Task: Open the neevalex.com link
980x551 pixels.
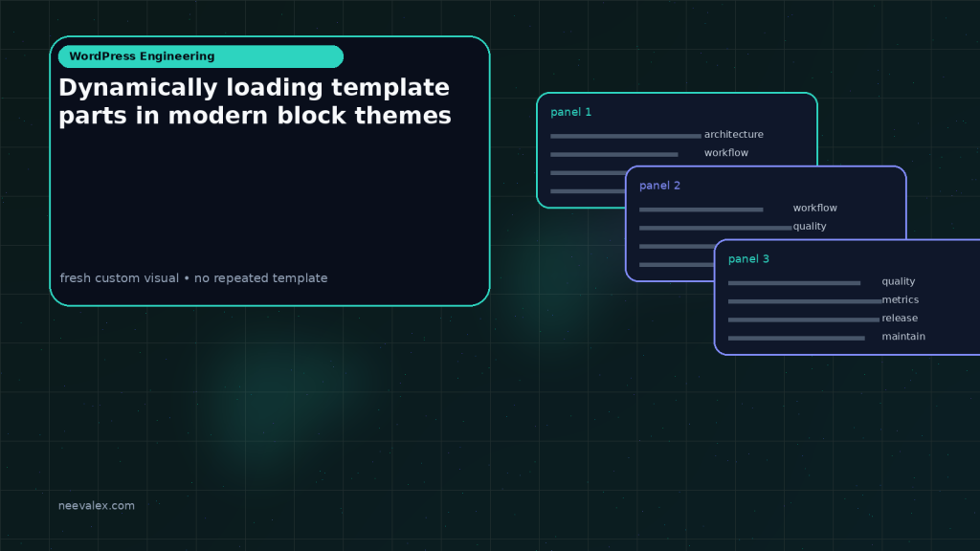Action: [x=97, y=505]
